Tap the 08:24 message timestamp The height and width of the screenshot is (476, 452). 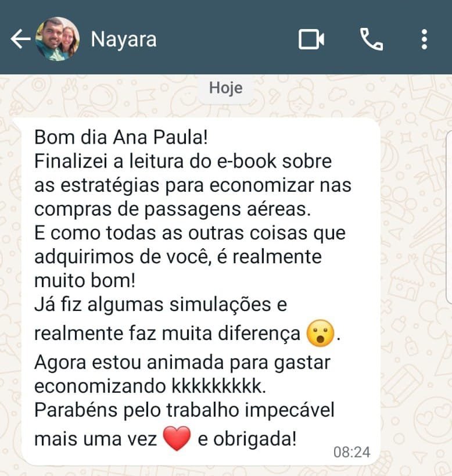(352, 452)
